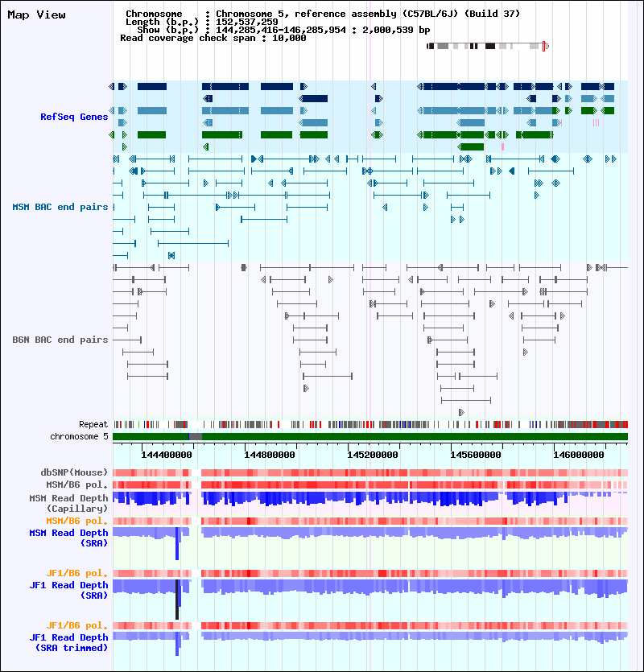This screenshot has height=672, width=644.
Task: Click the chromosome 5 ideogram overview
Action: [488, 47]
